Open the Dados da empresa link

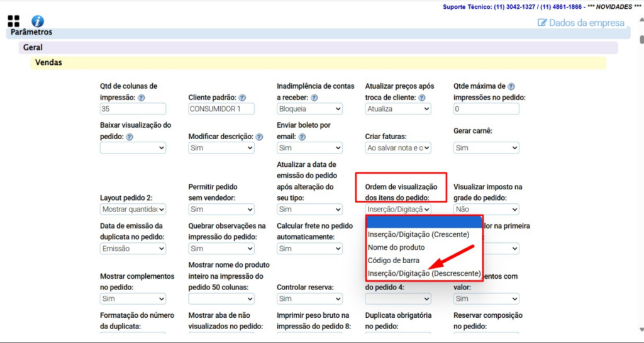coord(587,23)
